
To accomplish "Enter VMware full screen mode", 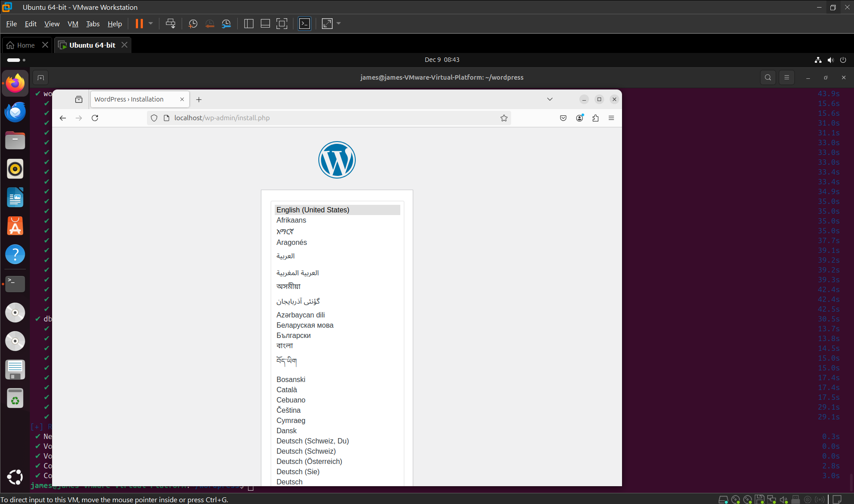I will coord(282,24).
